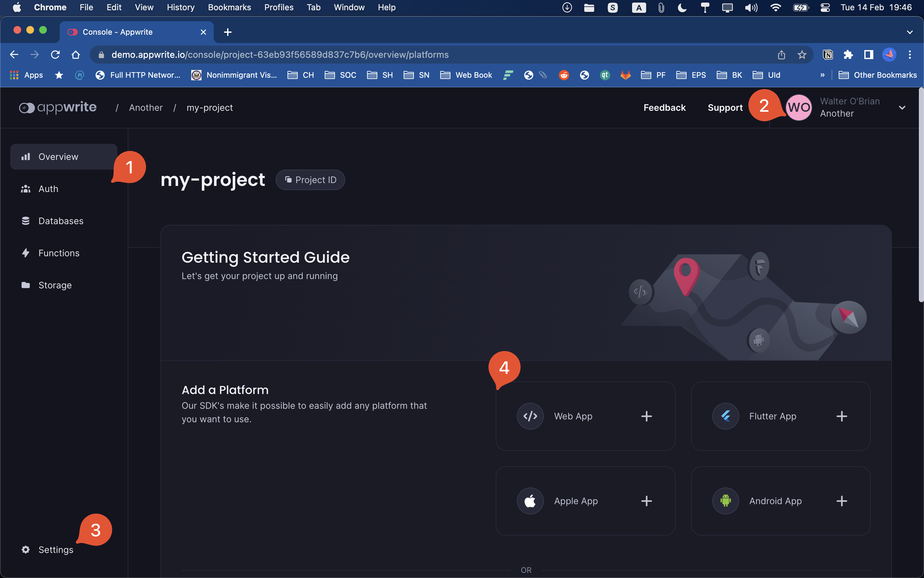This screenshot has height=578, width=924.
Task: Open the Support link
Action: pyautogui.click(x=725, y=108)
